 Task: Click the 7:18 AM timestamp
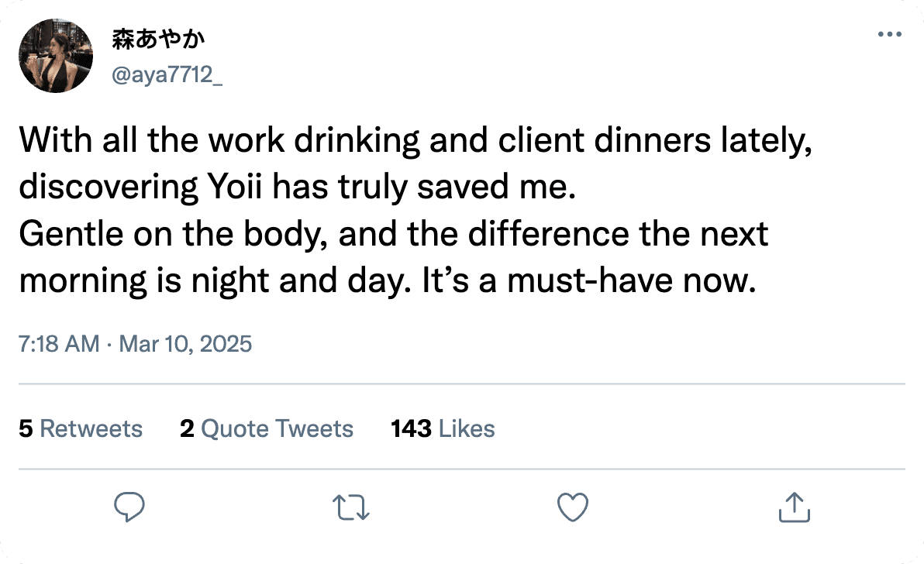[x=59, y=344]
